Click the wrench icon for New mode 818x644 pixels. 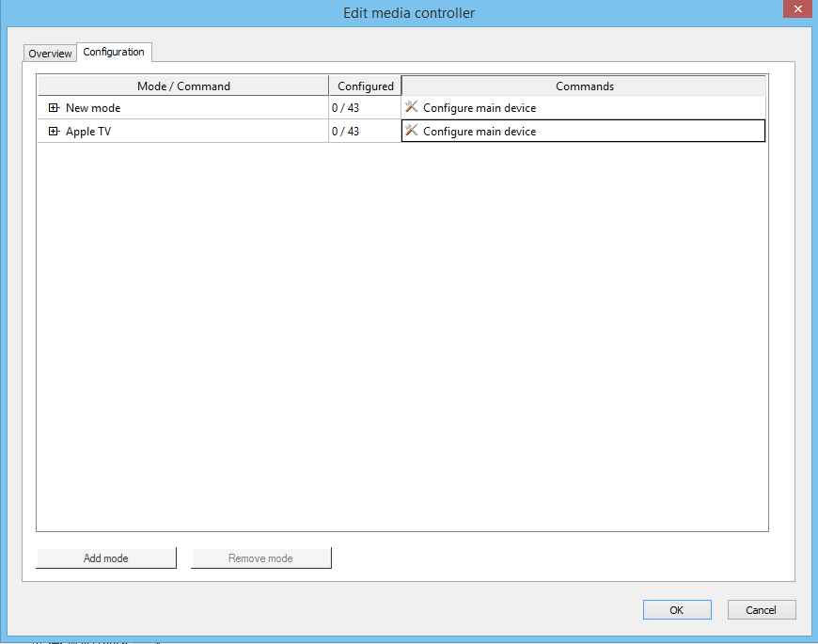pyautogui.click(x=411, y=107)
